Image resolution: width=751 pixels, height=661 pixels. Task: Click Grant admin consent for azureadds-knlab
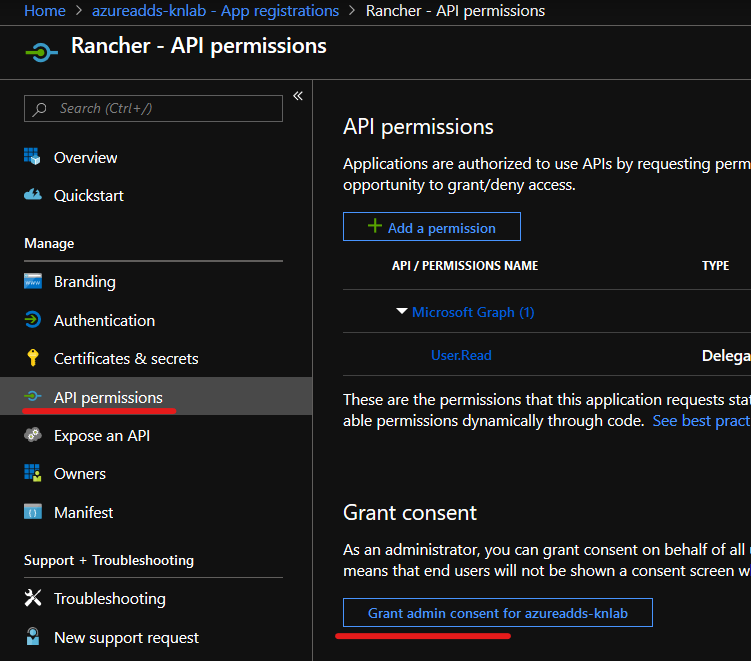click(498, 613)
